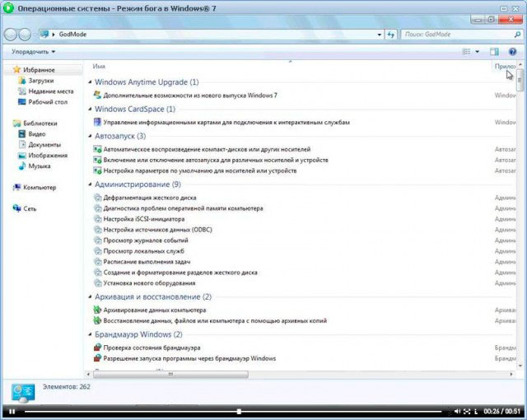Screen dimensions: 527x420
Task: Select Избранное in navigation pane
Action: click(39, 70)
